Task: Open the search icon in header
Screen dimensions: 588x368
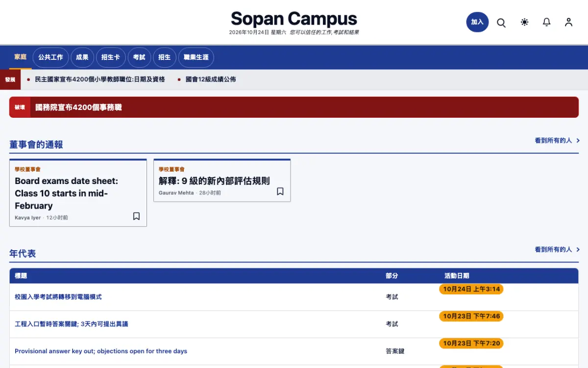Action: 501,23
